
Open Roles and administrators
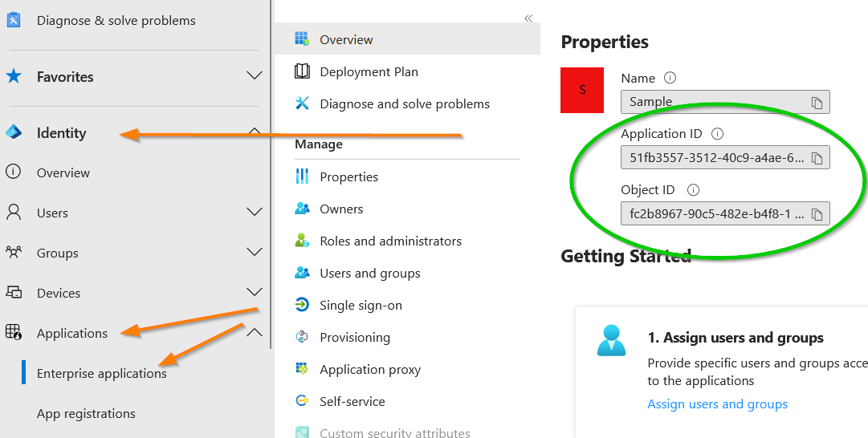click(390, 241)
